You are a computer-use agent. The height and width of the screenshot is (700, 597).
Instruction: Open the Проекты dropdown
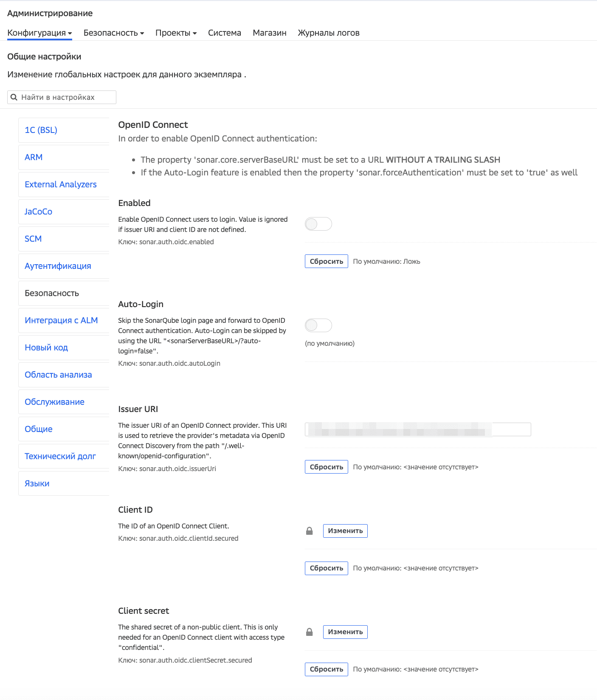pyautogui.click(x=176, y=32)
